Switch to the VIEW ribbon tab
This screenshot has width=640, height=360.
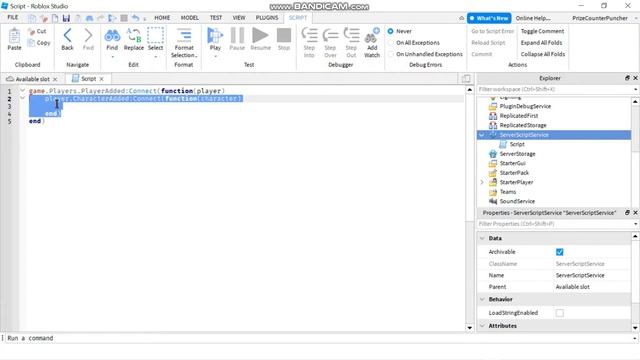point(239,18)
